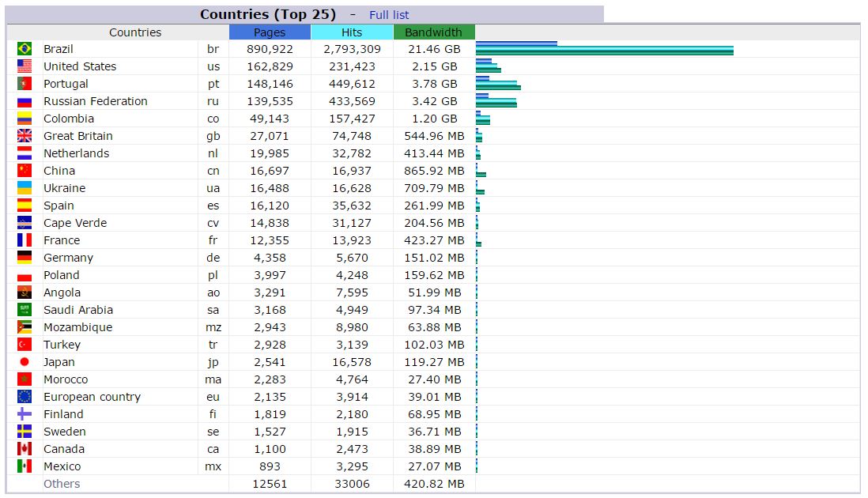This screenshot has width=868, height=498.
Task: Select Mexico pages value 893
Action: (x=270, y=466)
